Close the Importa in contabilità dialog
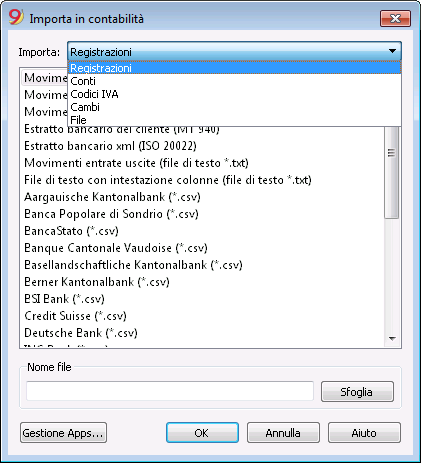The image size is (421, 463). click(395, 18)
